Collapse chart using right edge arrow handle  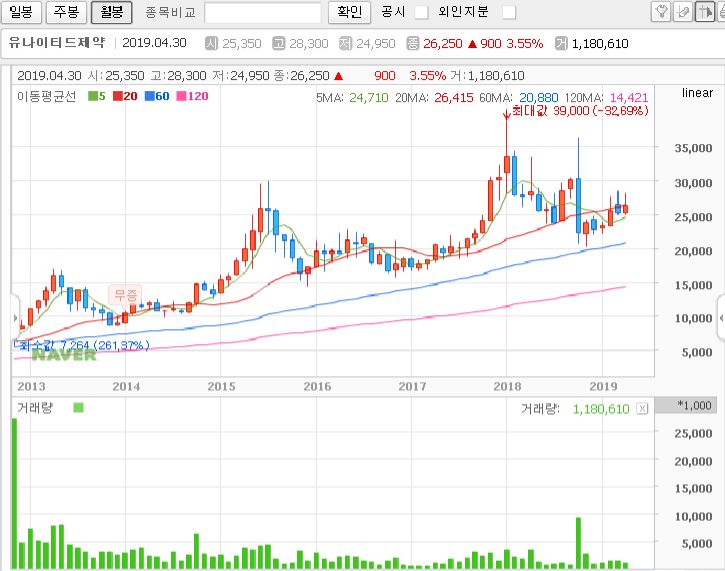pos(721,318)
